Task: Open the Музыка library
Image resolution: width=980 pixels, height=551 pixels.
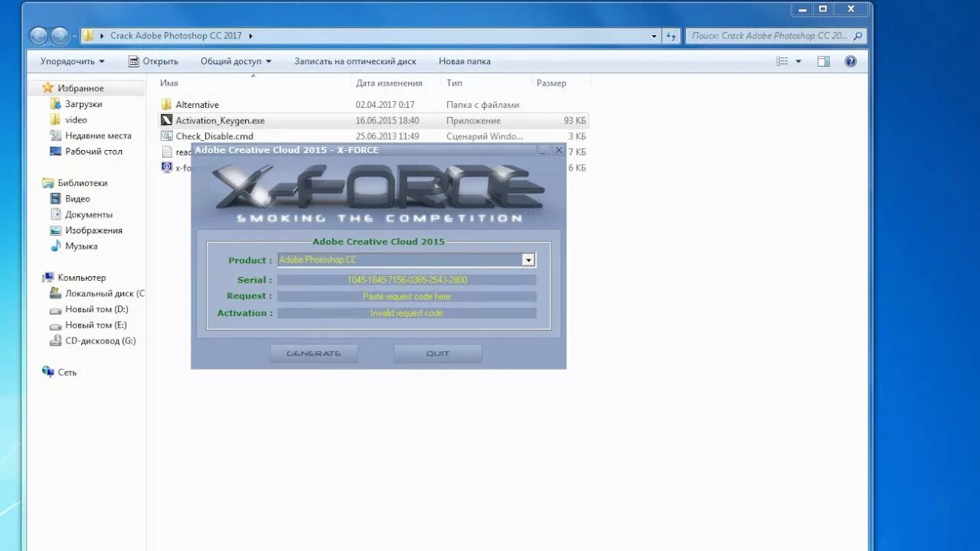Action: pyautogui.click(x=81, y=246)
